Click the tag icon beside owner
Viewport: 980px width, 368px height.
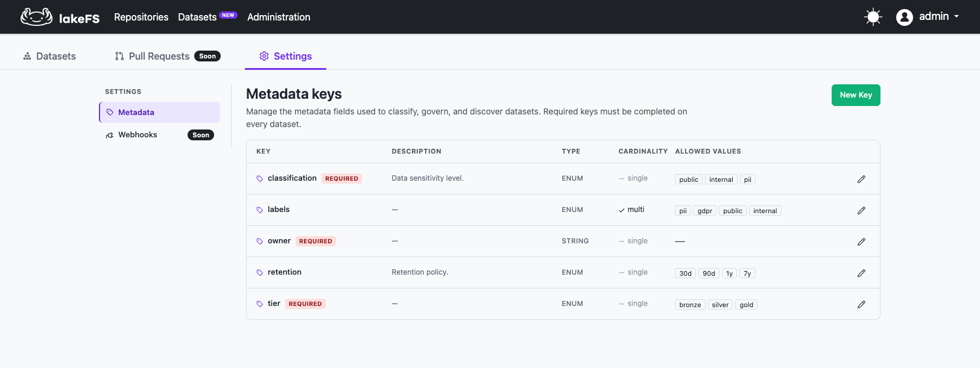pos(260,242)
